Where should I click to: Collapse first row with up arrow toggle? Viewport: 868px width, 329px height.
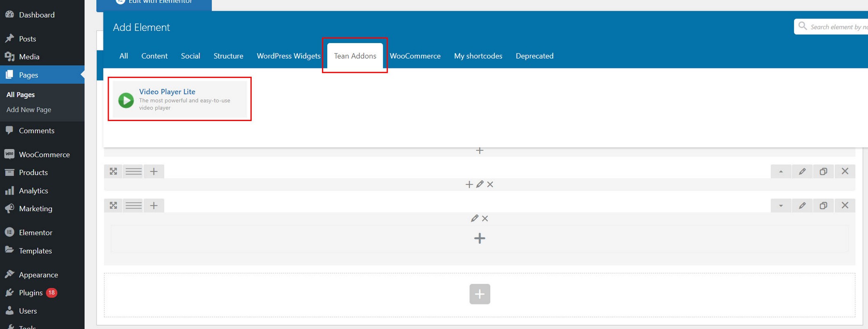click(x=781, y=171)
